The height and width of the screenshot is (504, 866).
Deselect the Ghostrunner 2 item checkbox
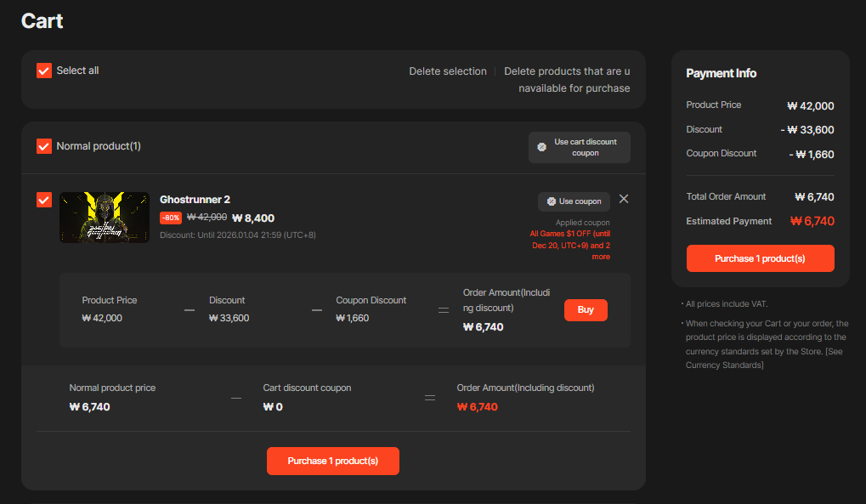(x=44, y=200)
